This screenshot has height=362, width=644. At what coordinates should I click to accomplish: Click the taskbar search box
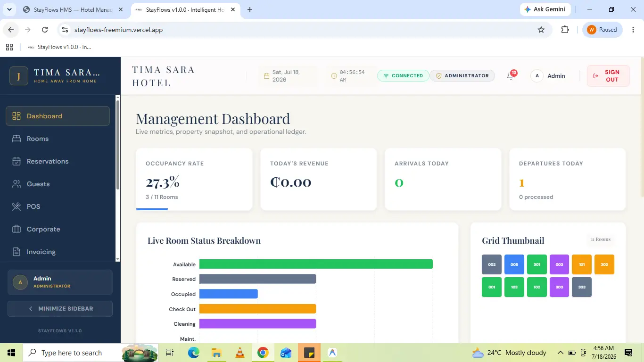[91, 353]
